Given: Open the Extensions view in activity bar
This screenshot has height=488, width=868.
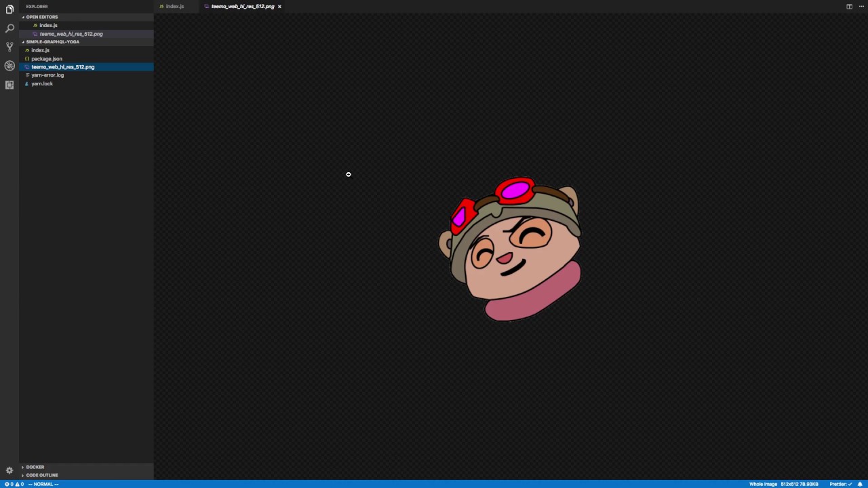Looking at the screenshot, I should pos(9,85).
